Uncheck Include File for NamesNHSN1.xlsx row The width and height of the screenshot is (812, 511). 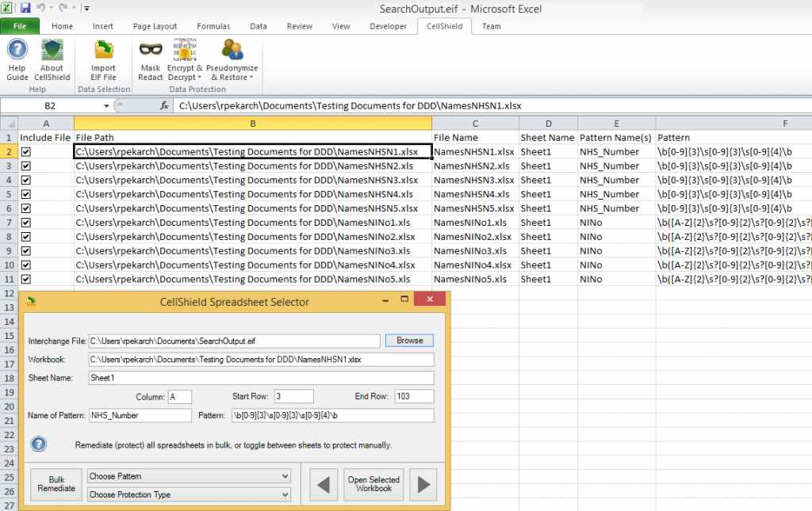pyautogui.click(x=26, y=152)
